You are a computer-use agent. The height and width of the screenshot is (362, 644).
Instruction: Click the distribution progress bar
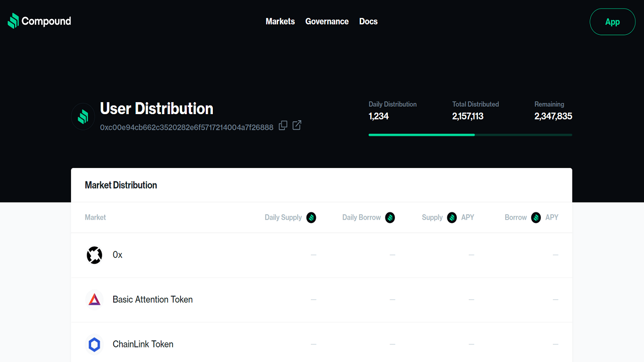pos(470,135)
